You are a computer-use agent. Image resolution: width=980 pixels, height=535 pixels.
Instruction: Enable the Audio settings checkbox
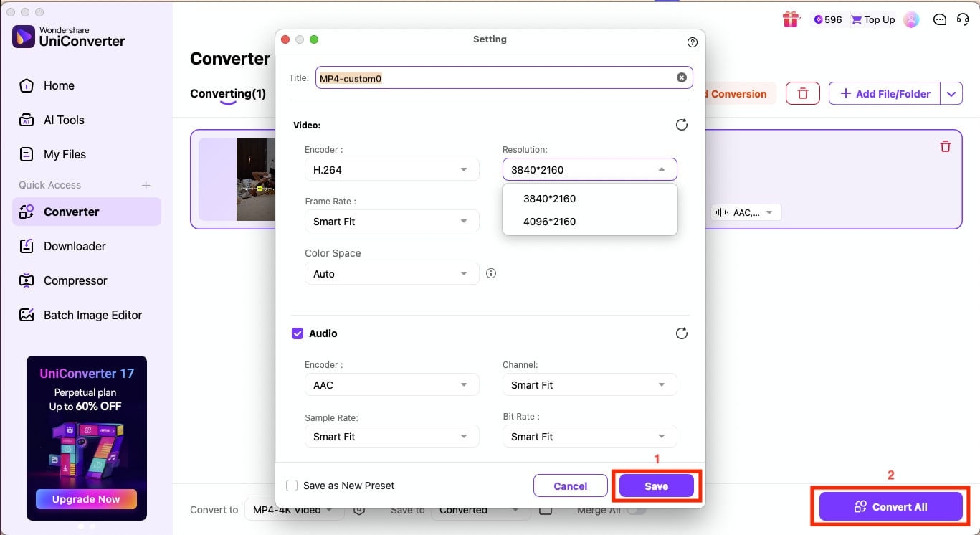pyautogui.click(x=298, y=333)
